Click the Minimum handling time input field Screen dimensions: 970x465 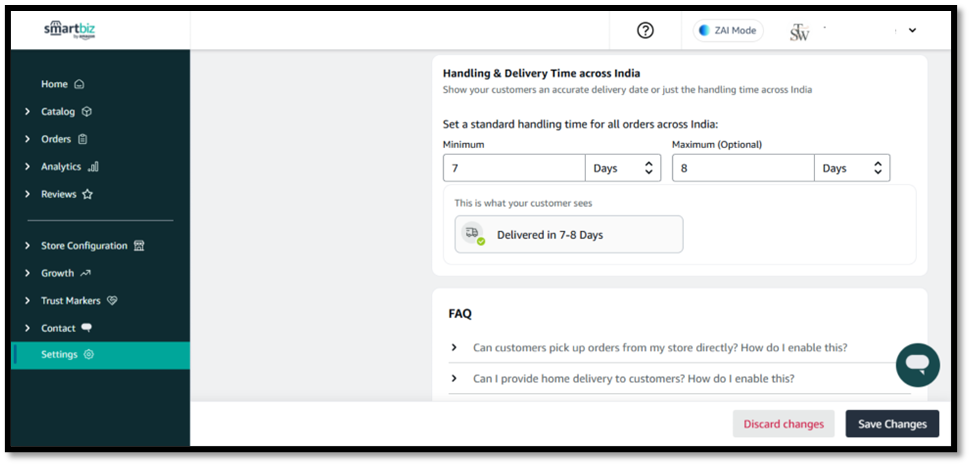(513, 168)
